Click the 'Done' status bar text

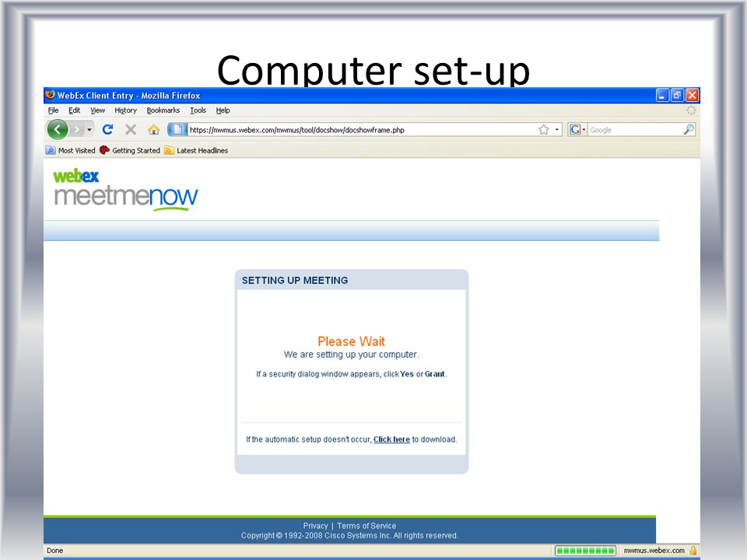54,551
